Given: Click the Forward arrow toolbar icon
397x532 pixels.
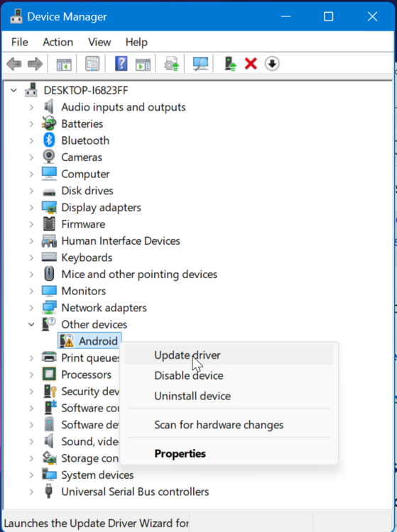Looking at the screenshot, I should [x=36, y=64].
